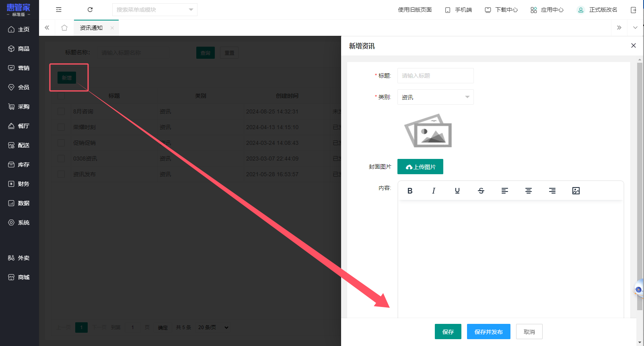
Task: Apply italic formatting in editor
Action: 434,191
